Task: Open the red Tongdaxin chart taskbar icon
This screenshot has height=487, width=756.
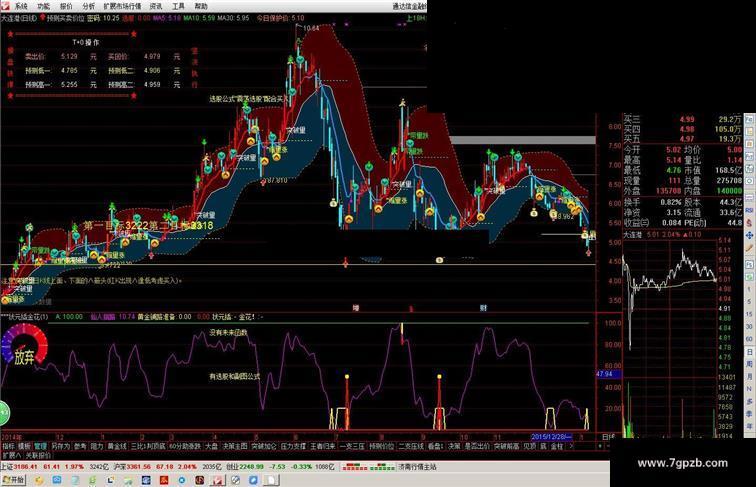Action: pos(217,480)
